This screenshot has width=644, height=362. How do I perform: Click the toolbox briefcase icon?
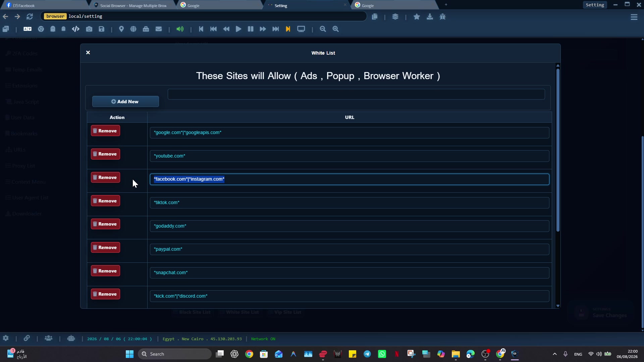146,29
